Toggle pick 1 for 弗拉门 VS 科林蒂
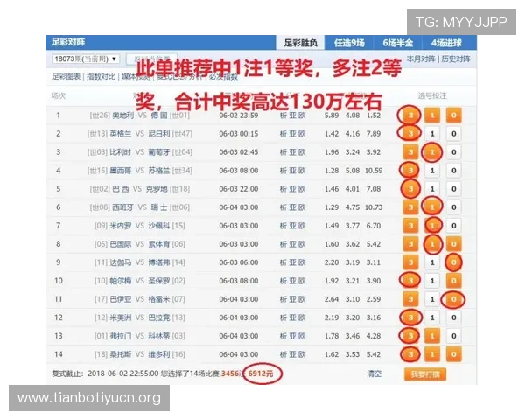 point(432,336)
